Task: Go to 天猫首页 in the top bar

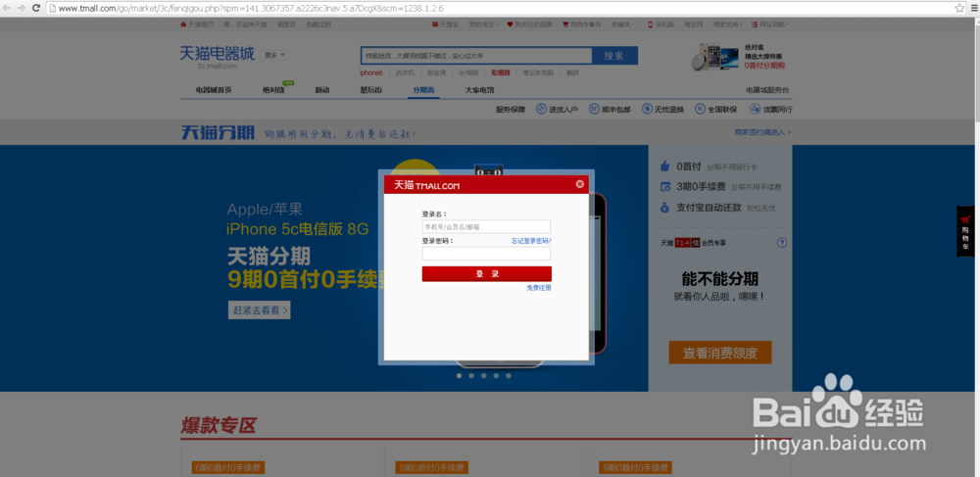Action: [x=196, y=24]
